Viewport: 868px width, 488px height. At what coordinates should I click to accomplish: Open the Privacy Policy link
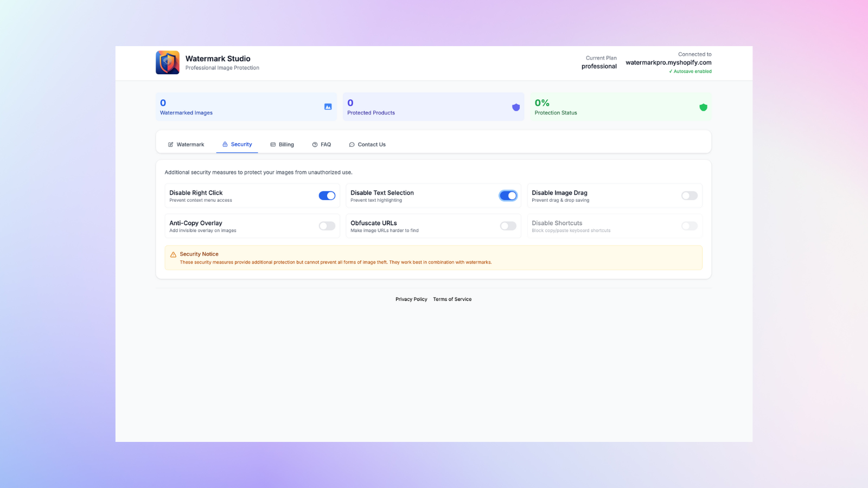click(411, 299)
